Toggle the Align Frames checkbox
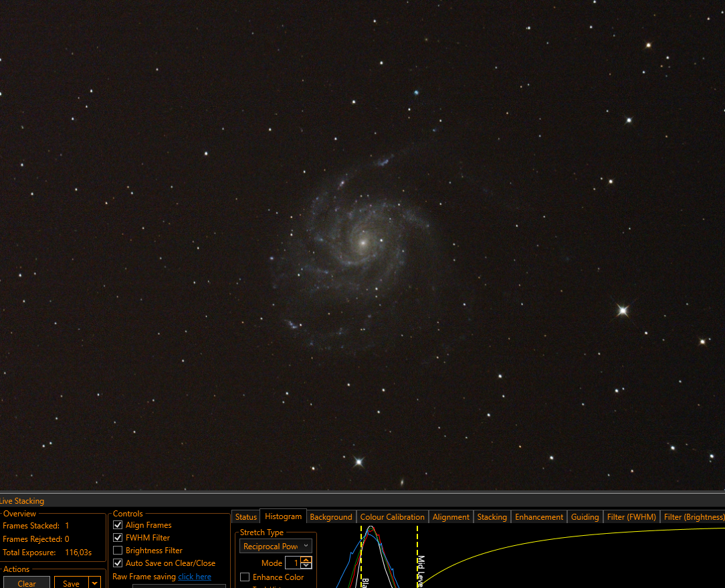Image resolution: width=725 pixels, height=588 pixels. point(118,525)
